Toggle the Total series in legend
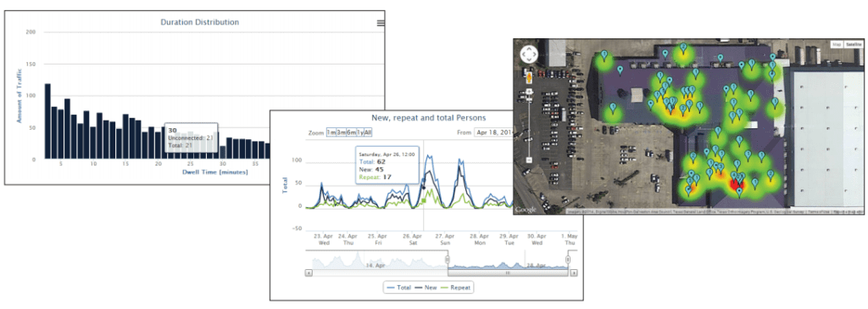Image resolution: width=868 pixels, height=309 pixels. 400,288
